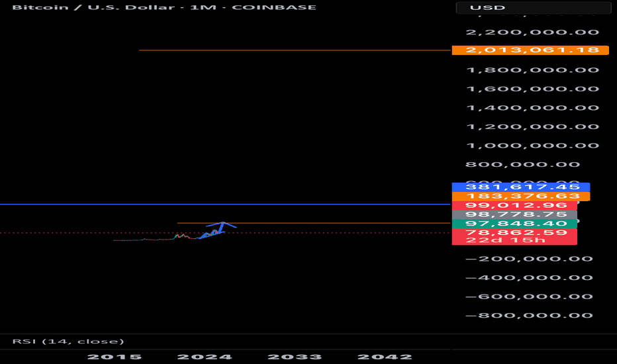
Task: Click the -400,000.00 price axis label
Action: pyautogui.click(x=529, y=278)
